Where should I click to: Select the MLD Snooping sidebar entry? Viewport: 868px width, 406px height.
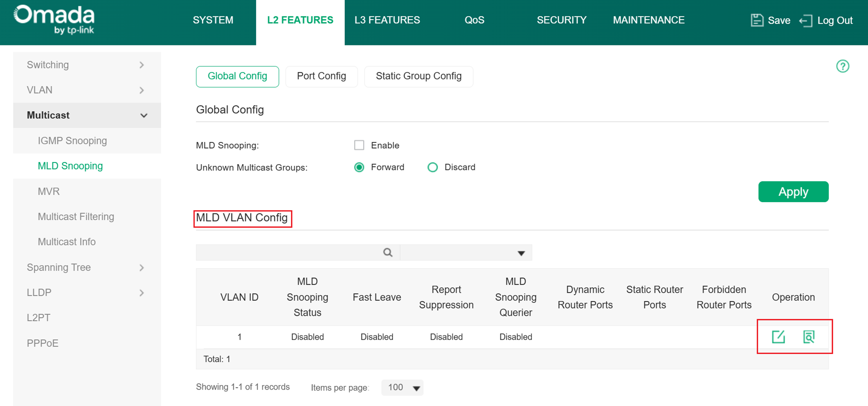[x=70, y=166]
